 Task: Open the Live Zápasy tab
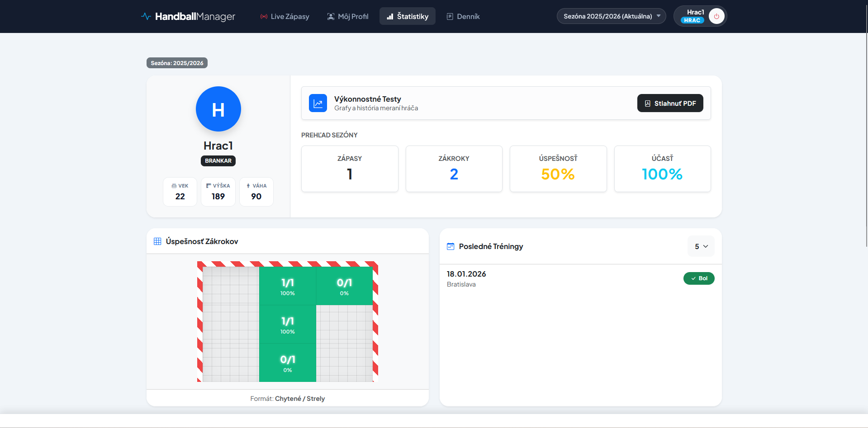coord(285,16)
